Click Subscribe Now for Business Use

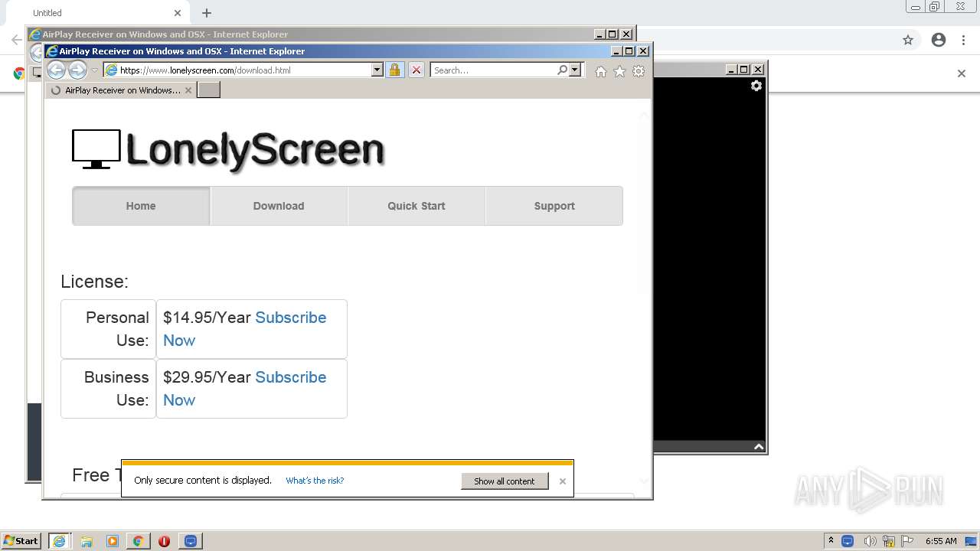coord(290,377)
